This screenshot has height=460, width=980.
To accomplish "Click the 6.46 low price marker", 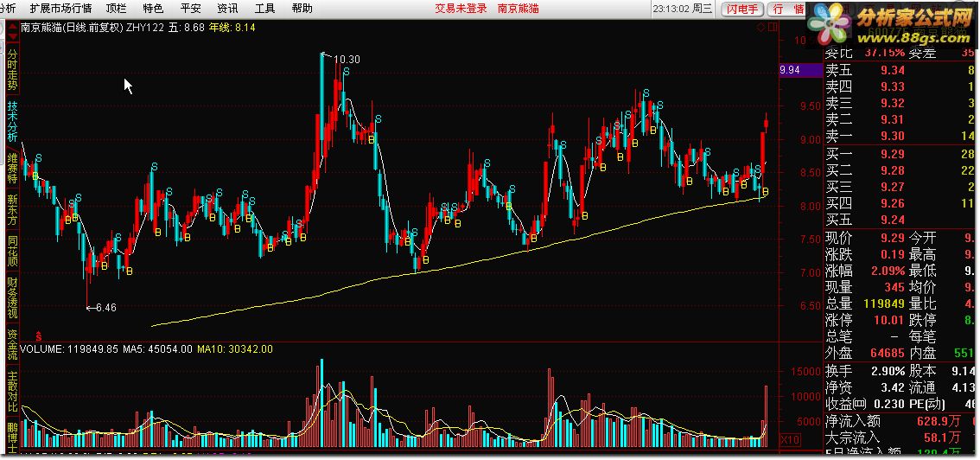I will click(106, 307).
